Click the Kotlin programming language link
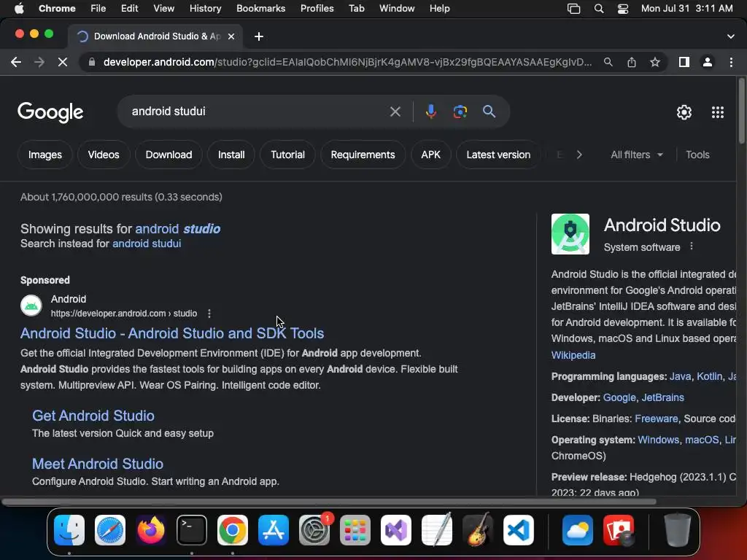The height and width of the screenshot is (560, 747). click(709, 377)
